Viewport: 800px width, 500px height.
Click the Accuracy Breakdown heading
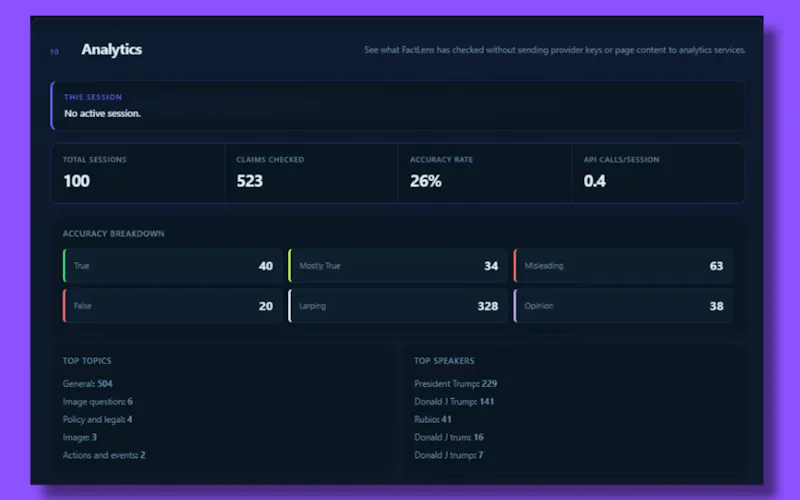point(113,234)
